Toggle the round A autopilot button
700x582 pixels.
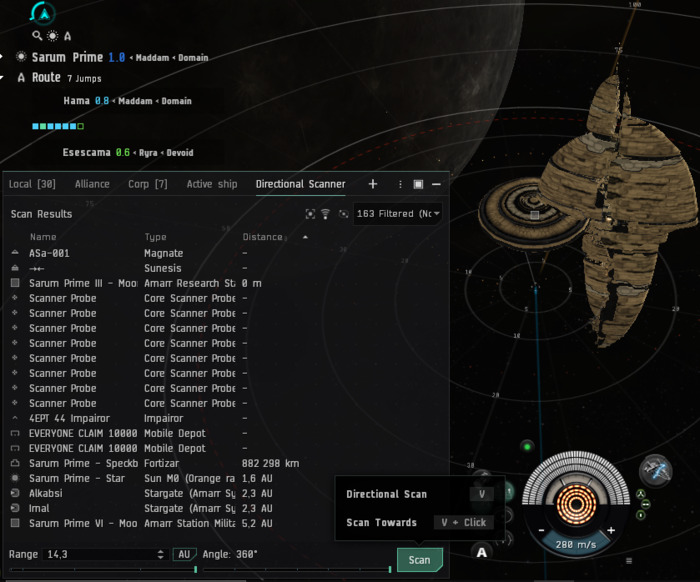[481, 552]
